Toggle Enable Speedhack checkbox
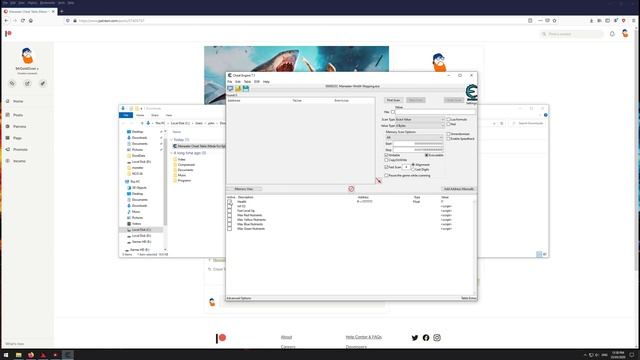640x360 pixels. click(448, 139)
